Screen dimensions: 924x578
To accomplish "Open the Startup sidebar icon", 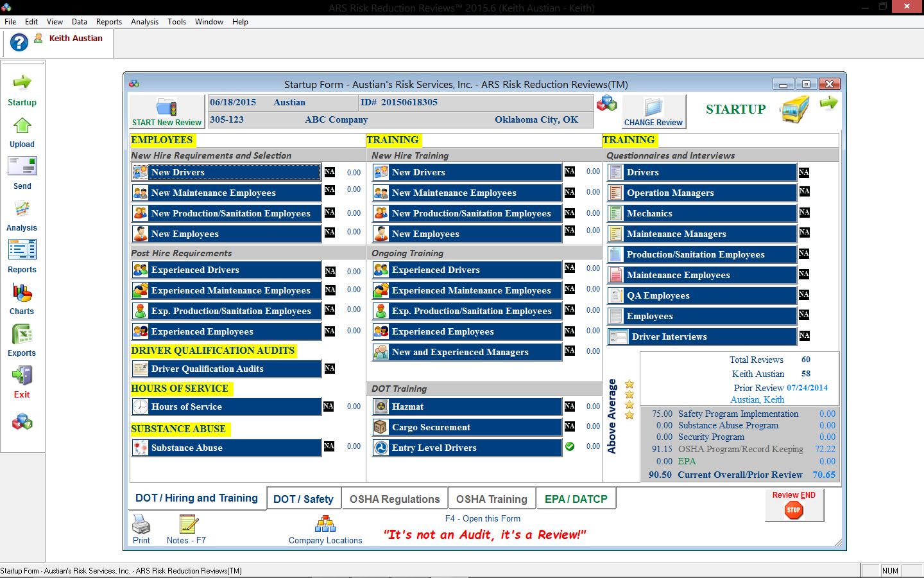I will (22, 83).
